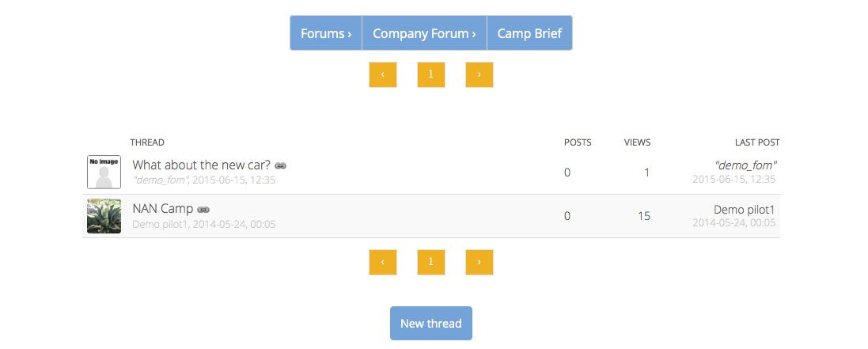Go to previous page using top left arrow

tap(382, 74)
